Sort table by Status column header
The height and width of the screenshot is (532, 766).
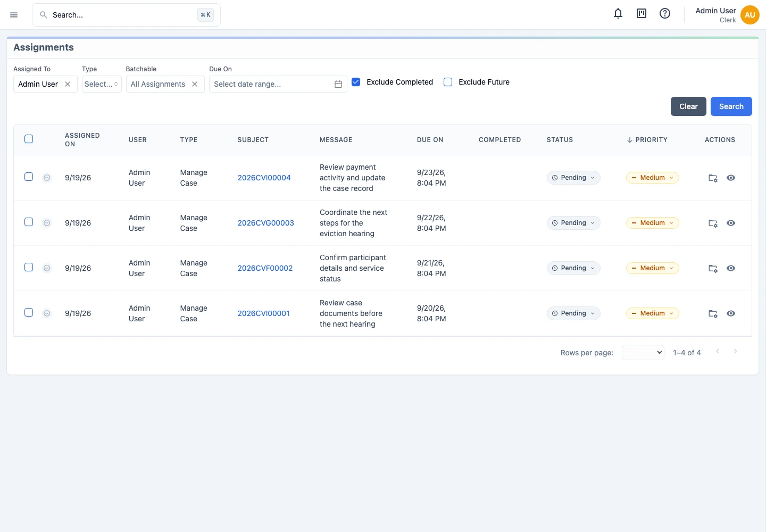point(560,140)
